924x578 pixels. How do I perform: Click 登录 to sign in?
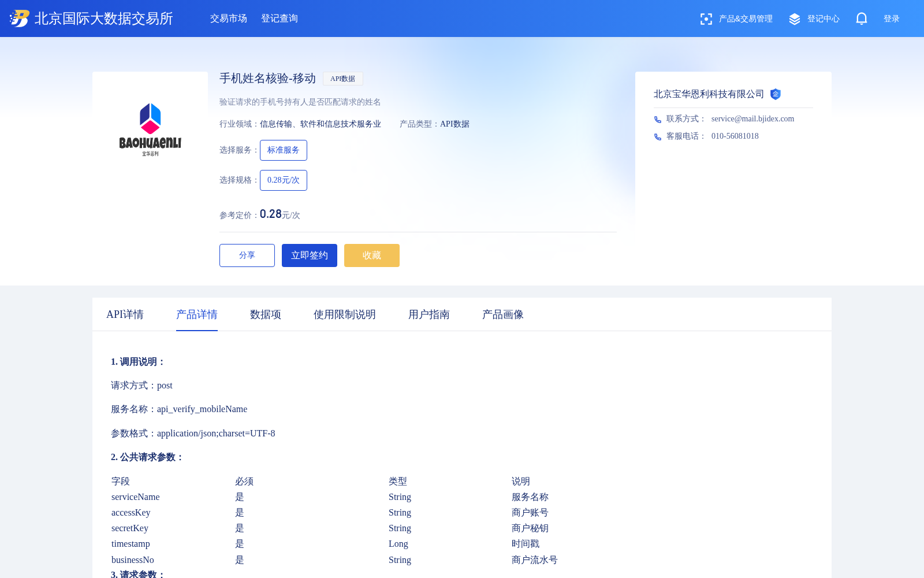pyautogui.click(x=892, y=19)
